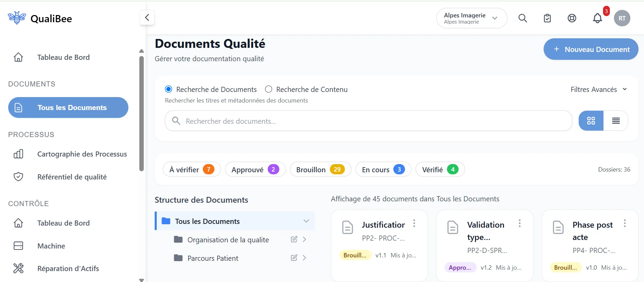Open options menu for Justification card
Screen dimensions: 644x282
(x=414, y=224)
